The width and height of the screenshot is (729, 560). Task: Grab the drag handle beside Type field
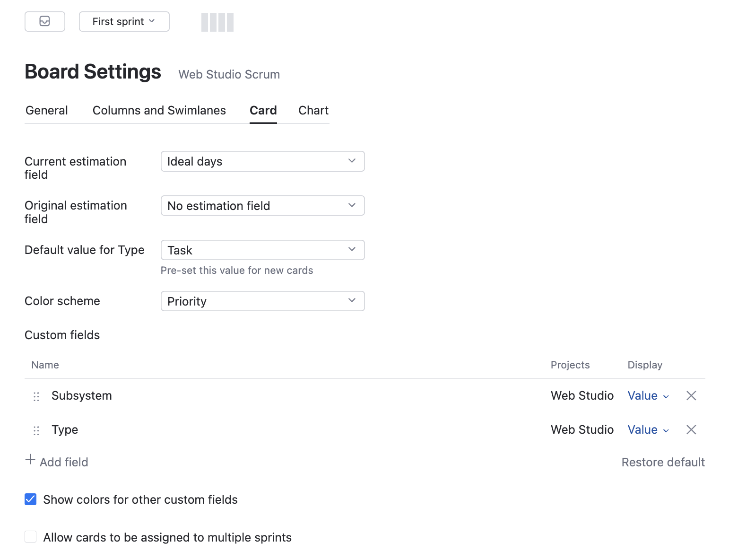coord(36,430)
